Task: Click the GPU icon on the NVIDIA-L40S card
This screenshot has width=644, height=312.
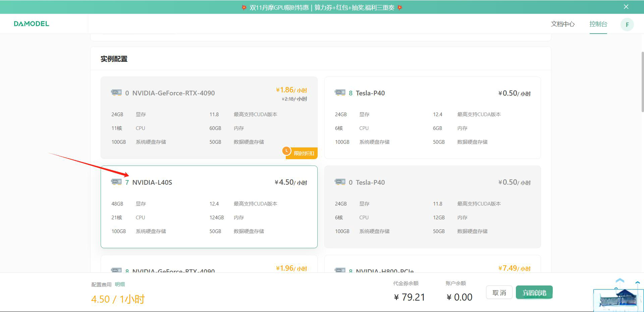Action: click(x=116, y=182)
